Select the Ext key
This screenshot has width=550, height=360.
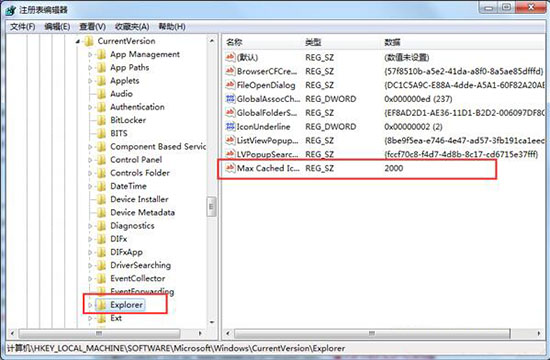point(116,318)
